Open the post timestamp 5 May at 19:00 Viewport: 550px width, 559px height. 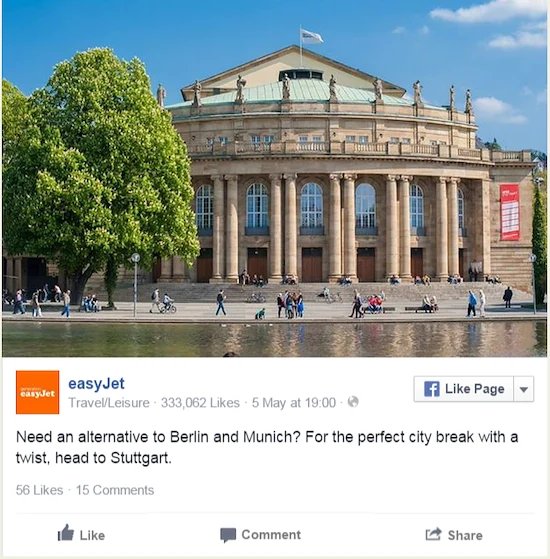pos(294,402)
